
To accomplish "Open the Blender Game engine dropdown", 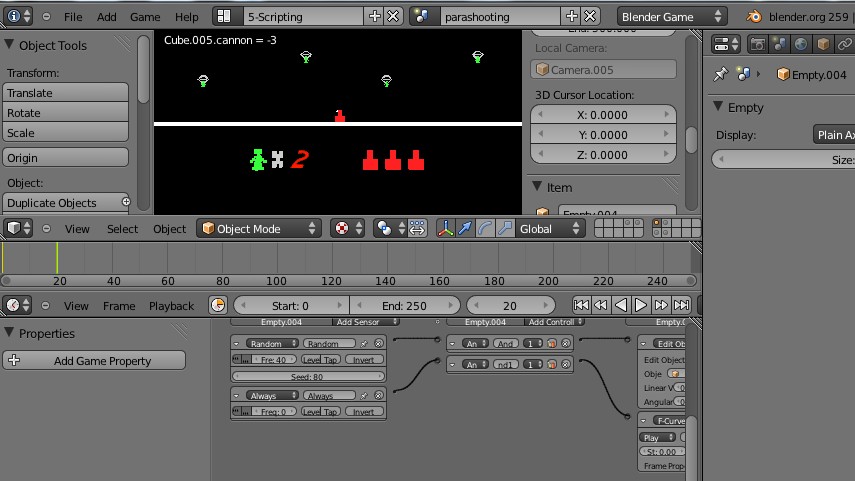I will click(x=671, y=16).
